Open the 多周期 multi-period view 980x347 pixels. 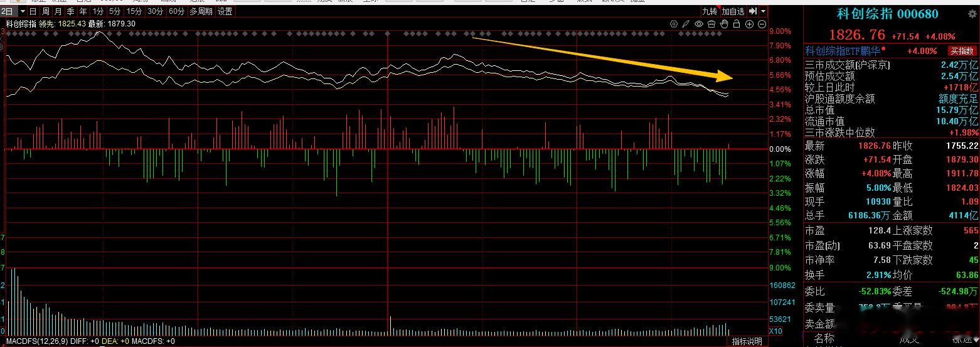(201, 11)
